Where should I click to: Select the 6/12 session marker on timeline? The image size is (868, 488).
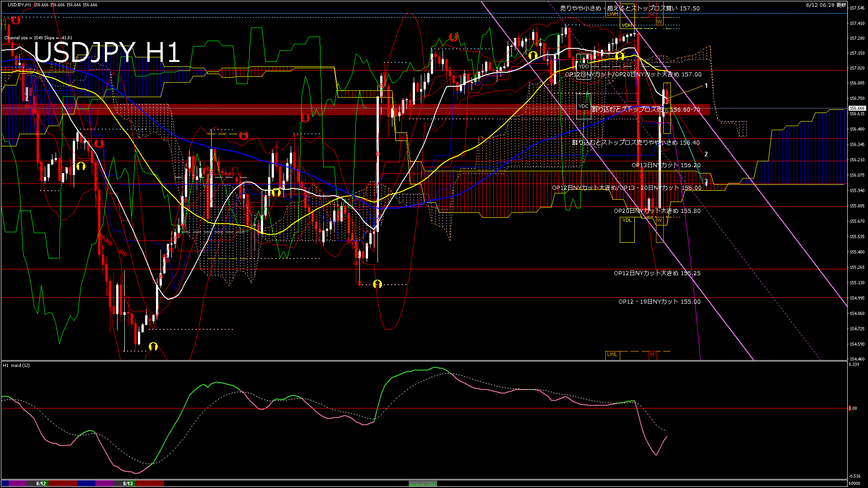41,483
